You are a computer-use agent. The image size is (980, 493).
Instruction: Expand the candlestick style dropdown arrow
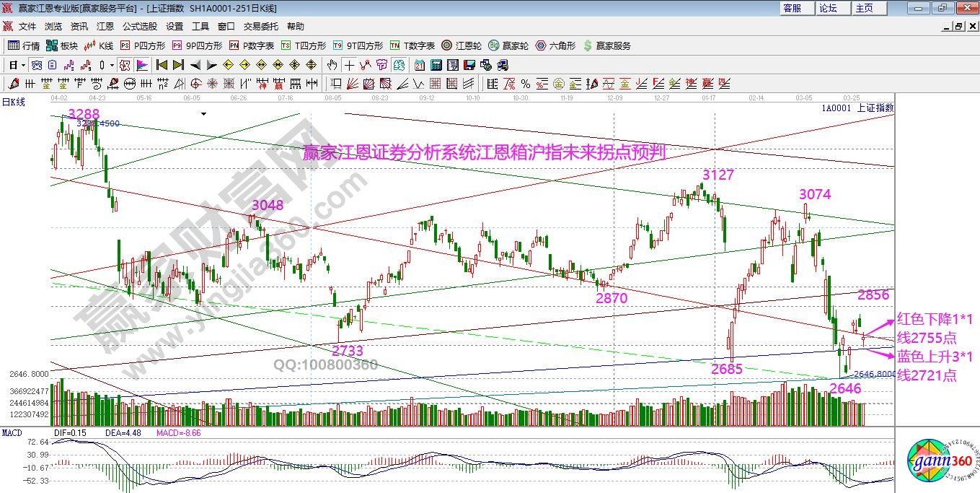coord(112,65)
